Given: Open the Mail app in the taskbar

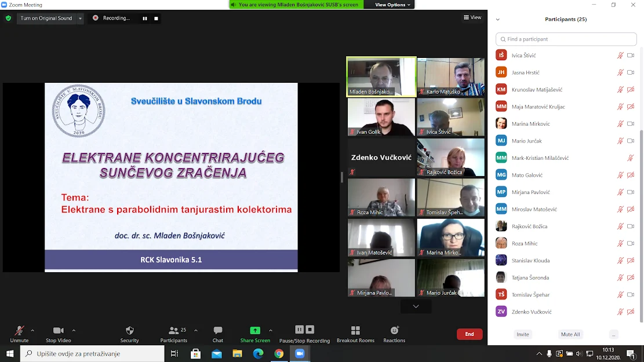Looking at the screenshot, I should point(216,353).
